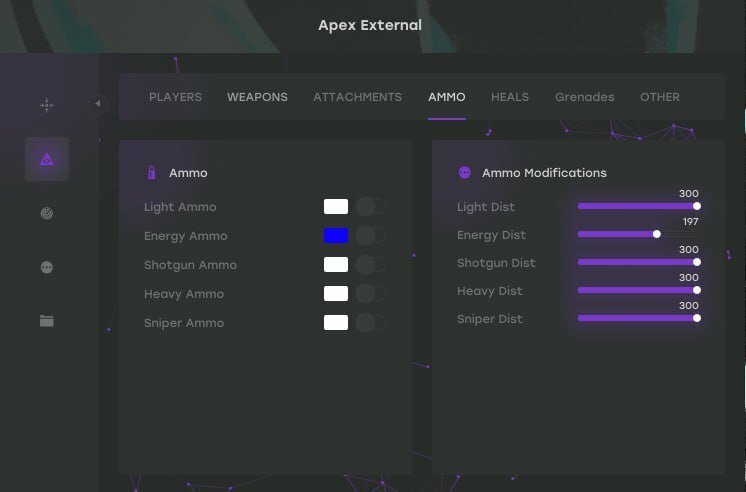Enable the Sniper Ammo switch
Viewport: 746px width, 492px height.
point(371,323)
